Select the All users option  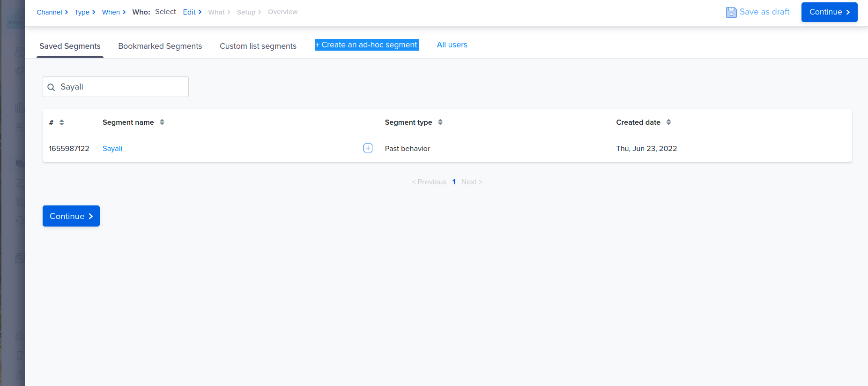[x=452, y=45]
